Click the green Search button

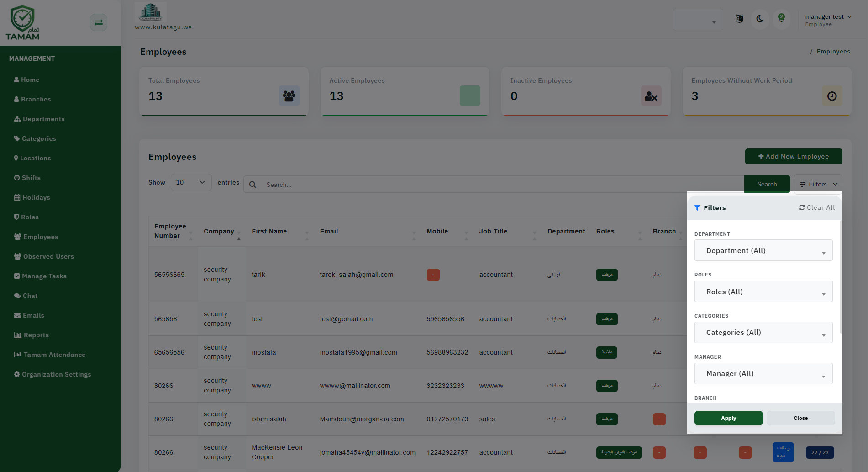coord(767,184)
